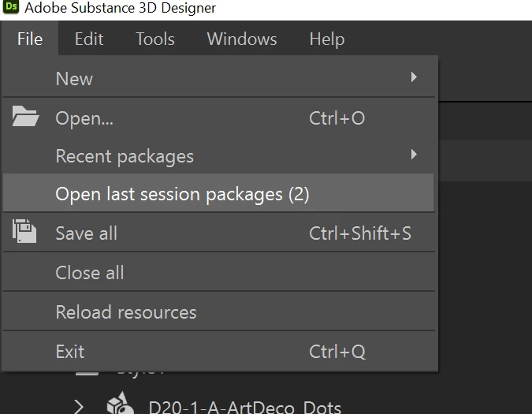The width and height of the screenshot is (532, 414).
Task: Choose Reload resources entry
Action: point(218,311)
